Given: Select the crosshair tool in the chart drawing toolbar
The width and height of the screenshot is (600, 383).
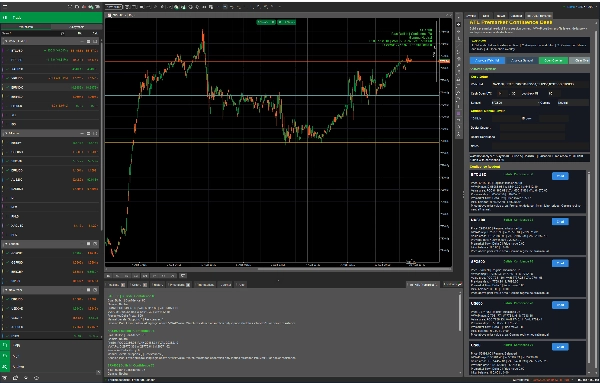Looking at the screenshot, I should (x=458, y=24).
